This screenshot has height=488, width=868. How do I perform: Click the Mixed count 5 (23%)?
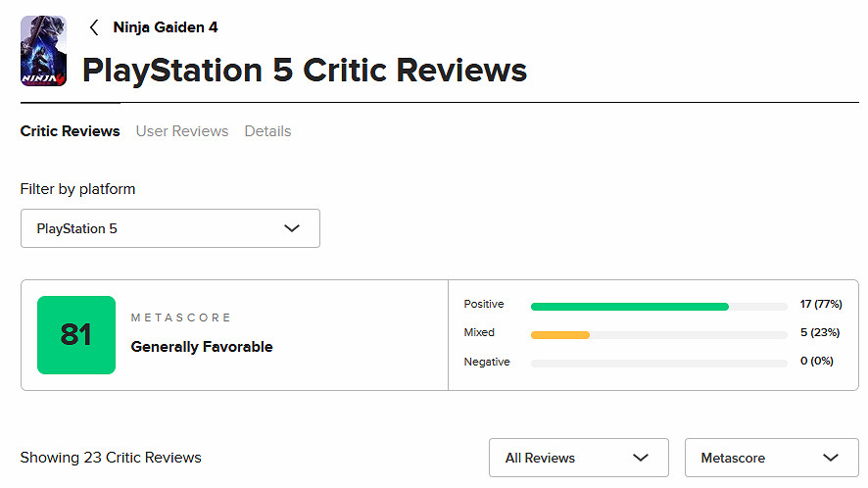820,333
